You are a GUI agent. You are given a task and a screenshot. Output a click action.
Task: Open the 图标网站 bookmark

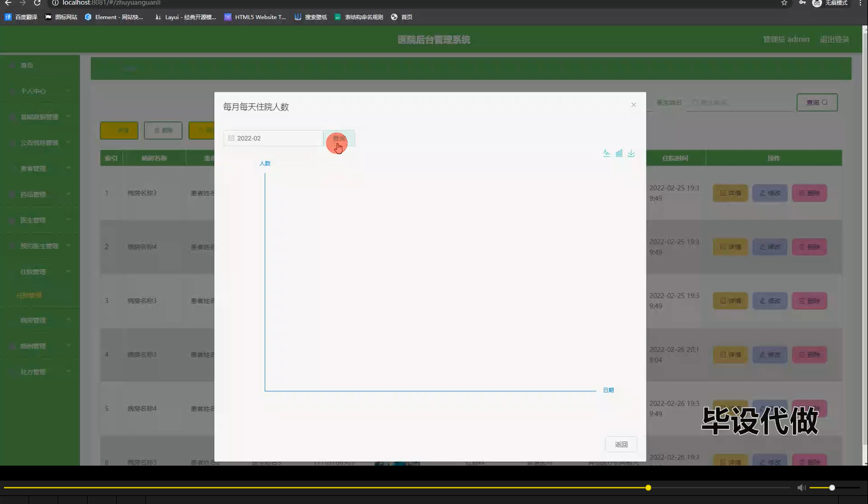tap(61, 17)
